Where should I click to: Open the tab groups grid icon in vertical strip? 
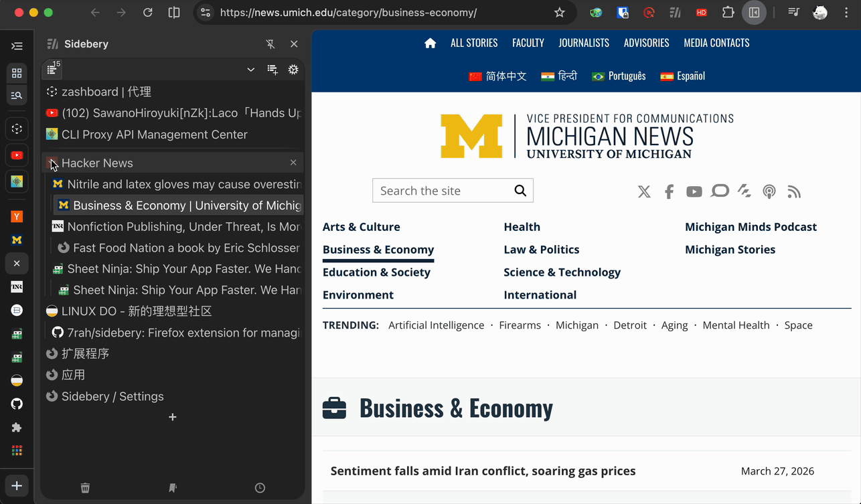[17, 73]
